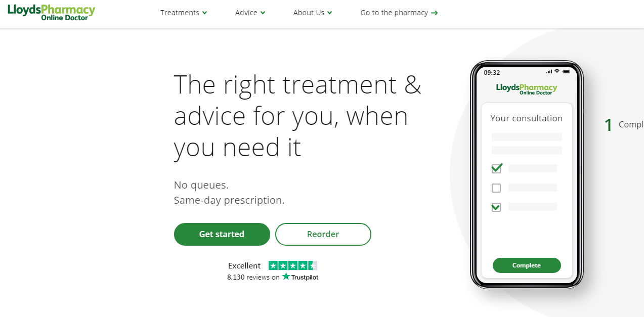The width and height of the screenshot is (644, 317).
Task: Click the Trustpilot star rating icons
Action: [293, 265]
